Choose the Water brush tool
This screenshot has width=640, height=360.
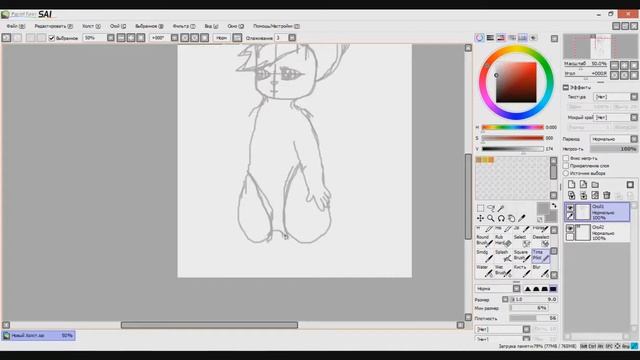click(484, 271)
